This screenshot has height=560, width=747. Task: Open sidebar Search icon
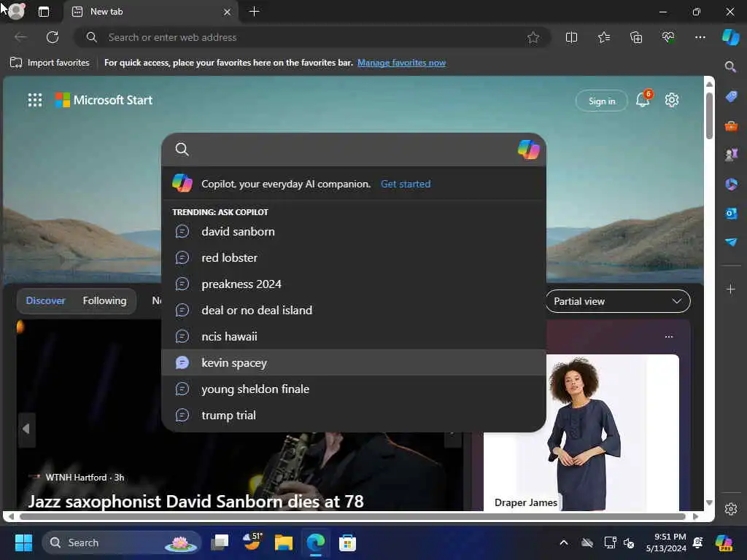pyautogui.click(x=731, y=66)
